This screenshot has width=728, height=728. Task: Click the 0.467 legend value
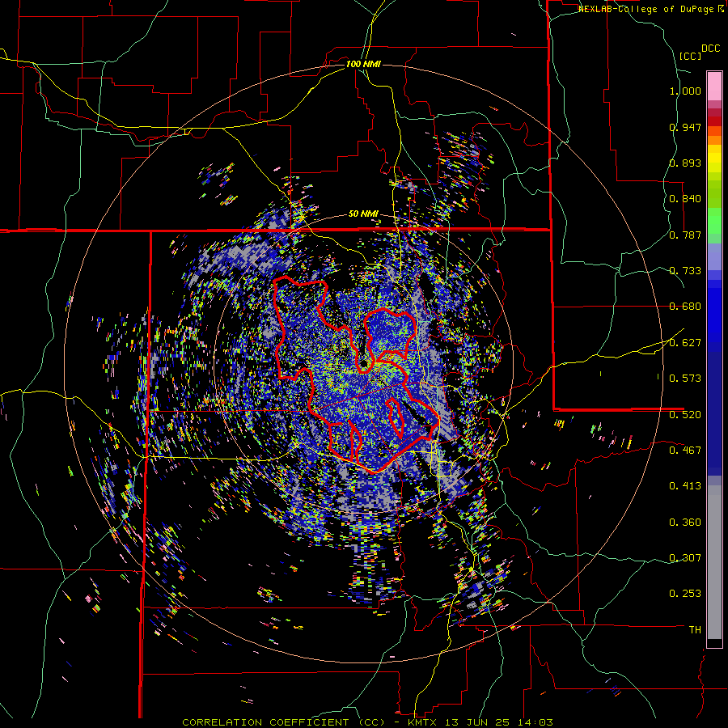pos(685,450)
